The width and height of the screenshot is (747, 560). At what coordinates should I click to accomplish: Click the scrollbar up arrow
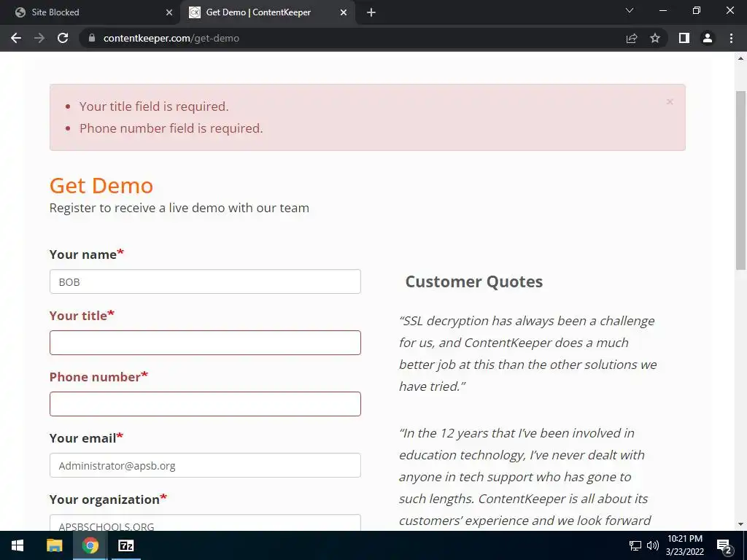tap(741, 58)
